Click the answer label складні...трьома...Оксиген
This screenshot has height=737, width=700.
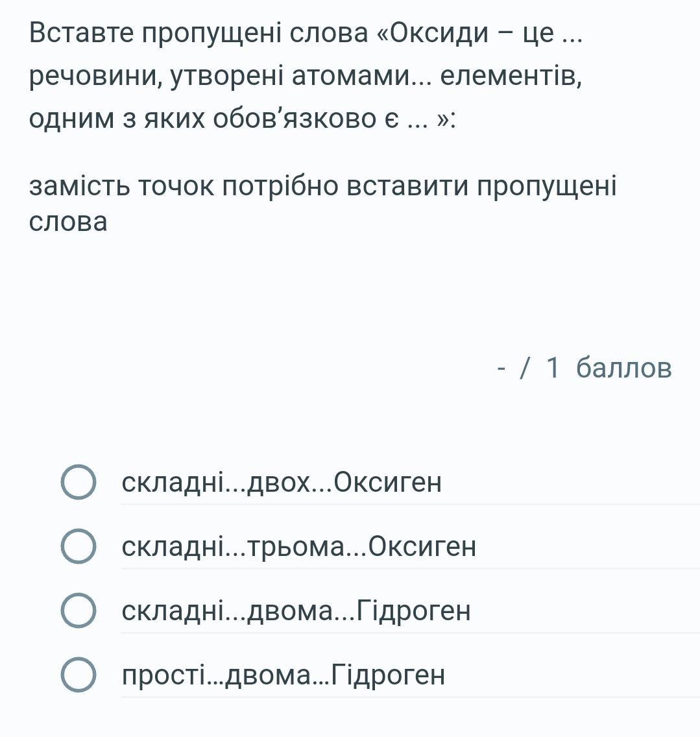click(299, 546)
